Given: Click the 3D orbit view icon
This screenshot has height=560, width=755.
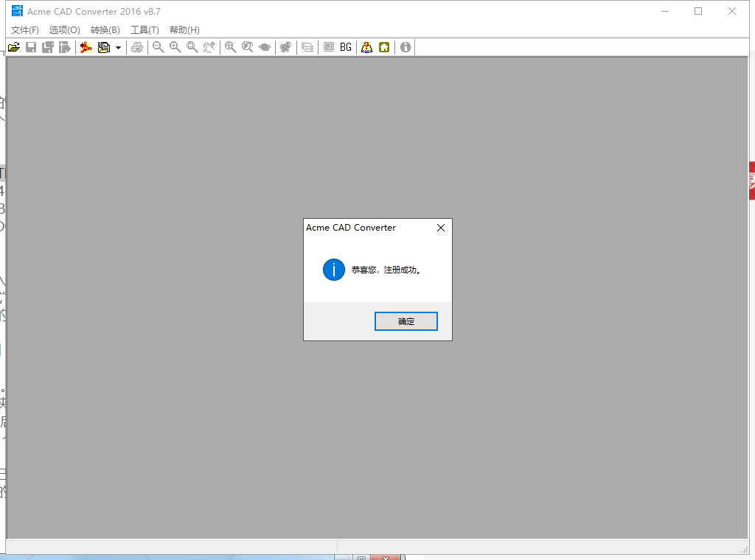Looking at the screenshot, I should point(265,47).
